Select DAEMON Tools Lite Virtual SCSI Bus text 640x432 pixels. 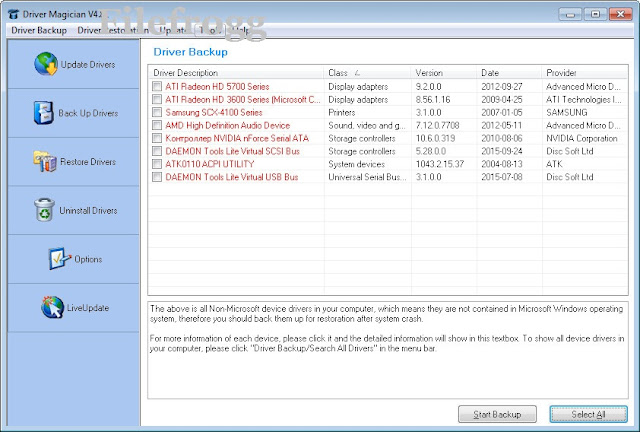point(232,151)
